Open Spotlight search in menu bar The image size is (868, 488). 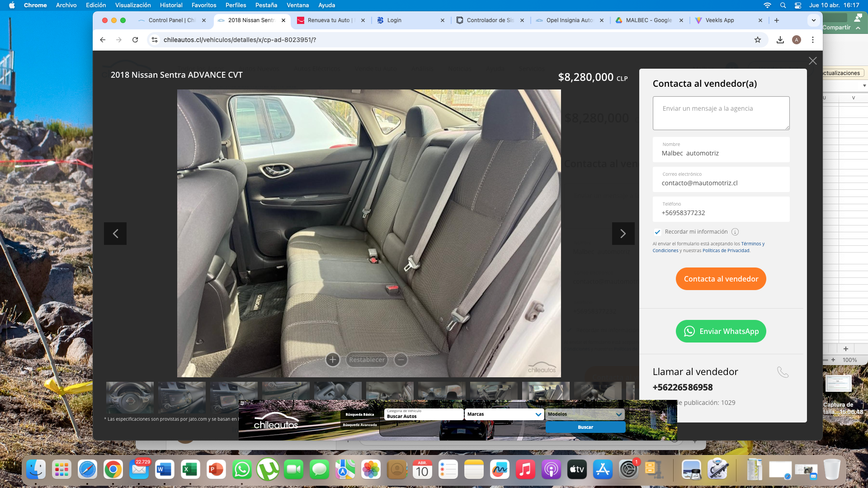(783, 5)
